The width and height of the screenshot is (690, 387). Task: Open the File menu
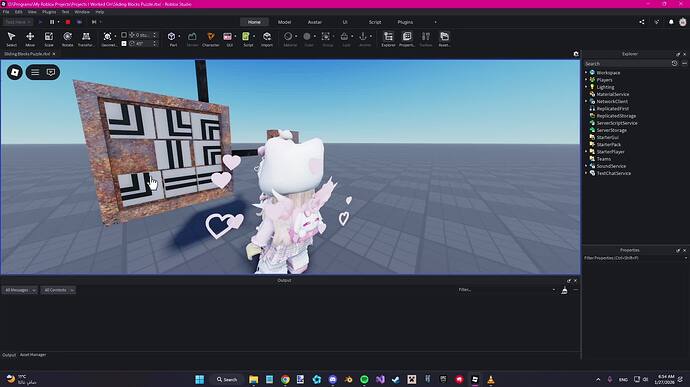pos(6,12)
